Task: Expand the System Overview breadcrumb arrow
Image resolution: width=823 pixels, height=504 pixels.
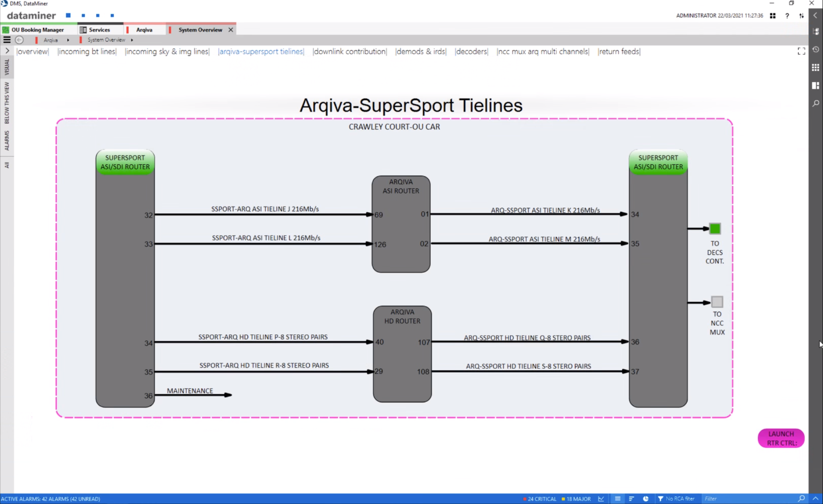Action: (x=132, y=40)
